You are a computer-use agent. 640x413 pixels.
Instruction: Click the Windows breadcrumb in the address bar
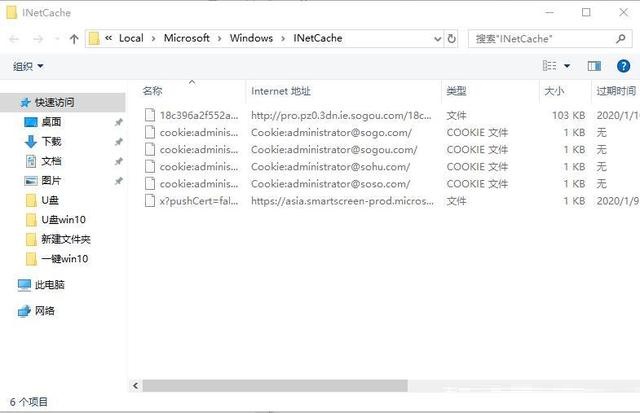pos(251,38)
